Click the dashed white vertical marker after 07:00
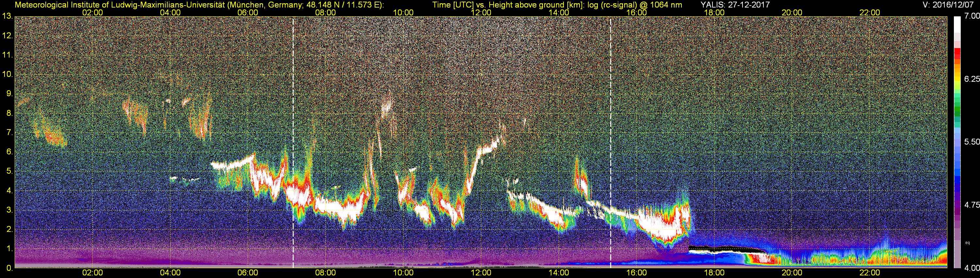 pyautogui.click(x=293, y=143)
